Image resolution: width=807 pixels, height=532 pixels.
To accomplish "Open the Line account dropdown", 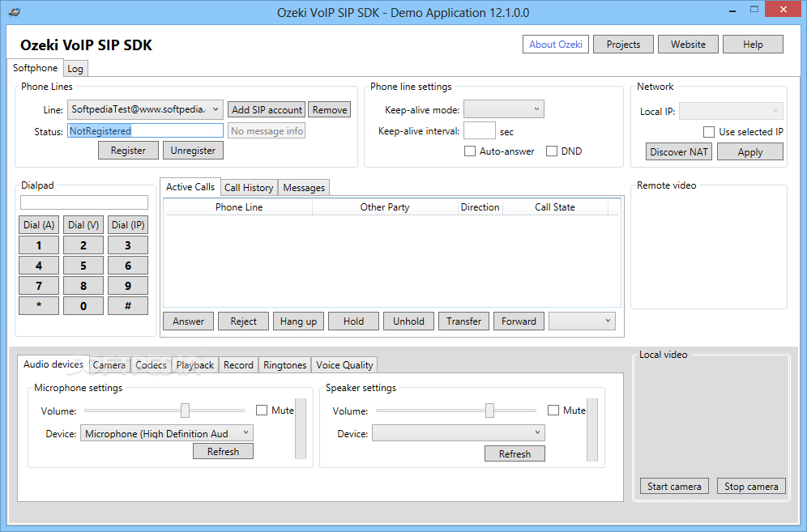I will pos(145,109).
